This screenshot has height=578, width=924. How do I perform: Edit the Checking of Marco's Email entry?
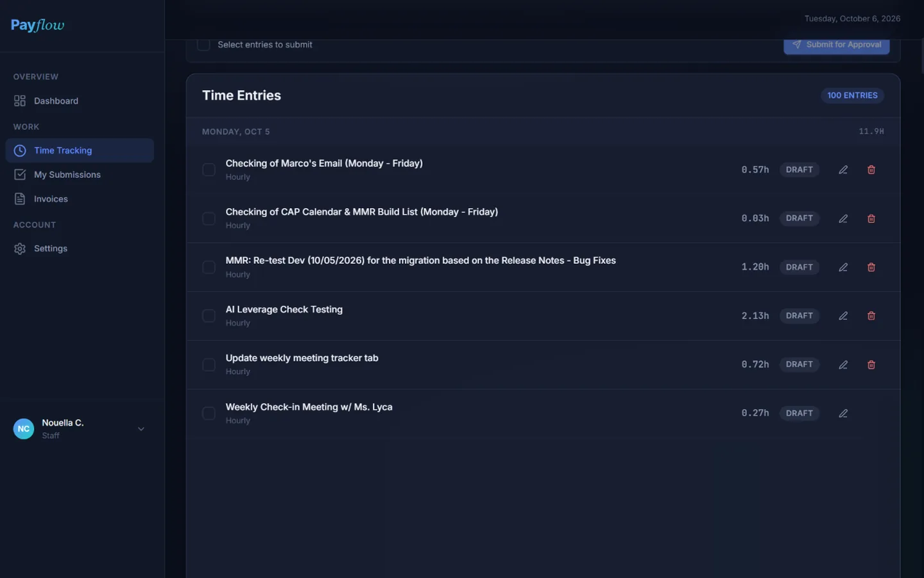(x=843, y=170)
